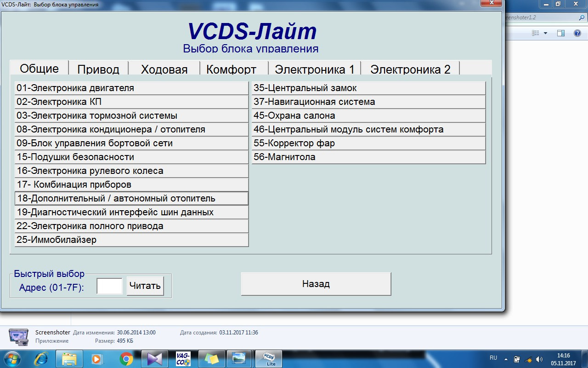Open 08-Электроника кондиционера / отопителя
Screen dimensions: 588x368
[x=131, y=129]
